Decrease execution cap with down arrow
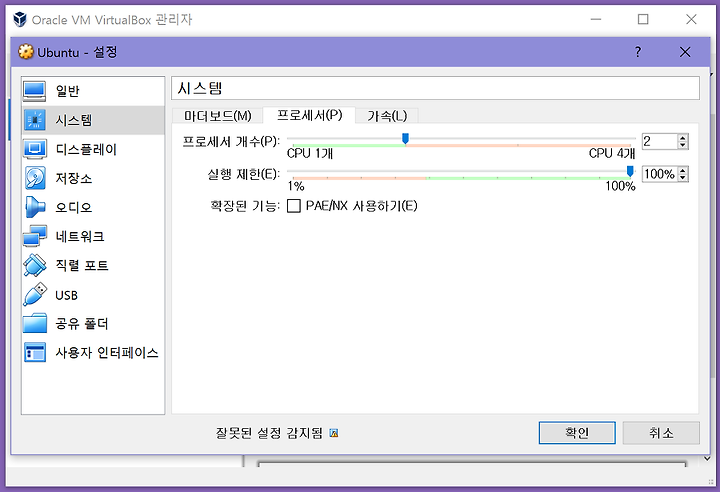Image resolution: width=720 pixels, height=492 pixels. (683, 178)
